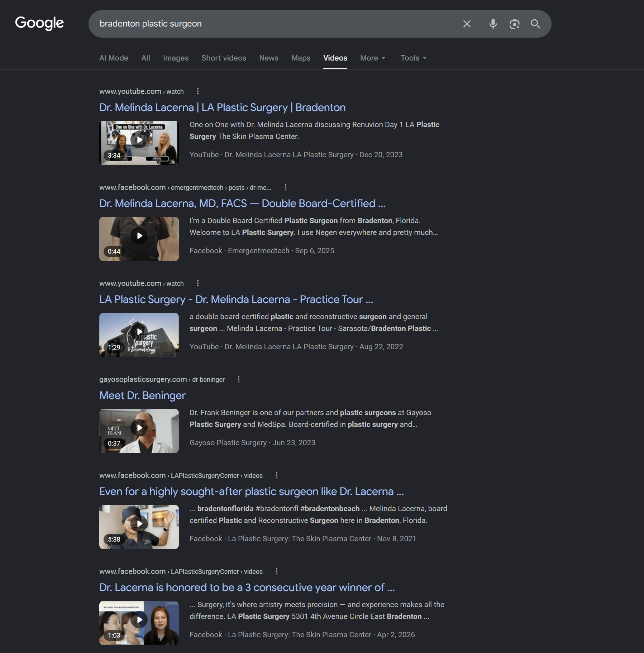Click the first www.youtube.com › watch URL

[x=141, y=91]
